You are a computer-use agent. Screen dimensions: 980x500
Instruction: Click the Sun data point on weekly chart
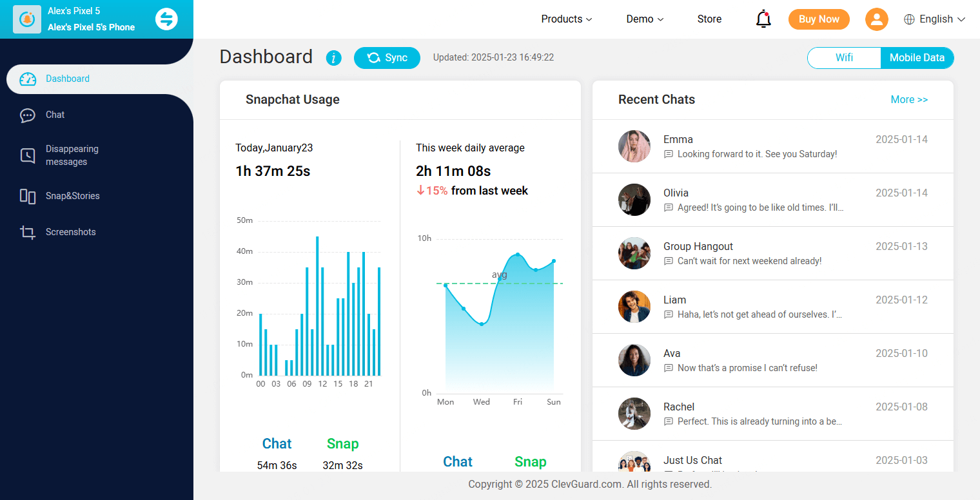pyautogui.click(x=553, y=261)
